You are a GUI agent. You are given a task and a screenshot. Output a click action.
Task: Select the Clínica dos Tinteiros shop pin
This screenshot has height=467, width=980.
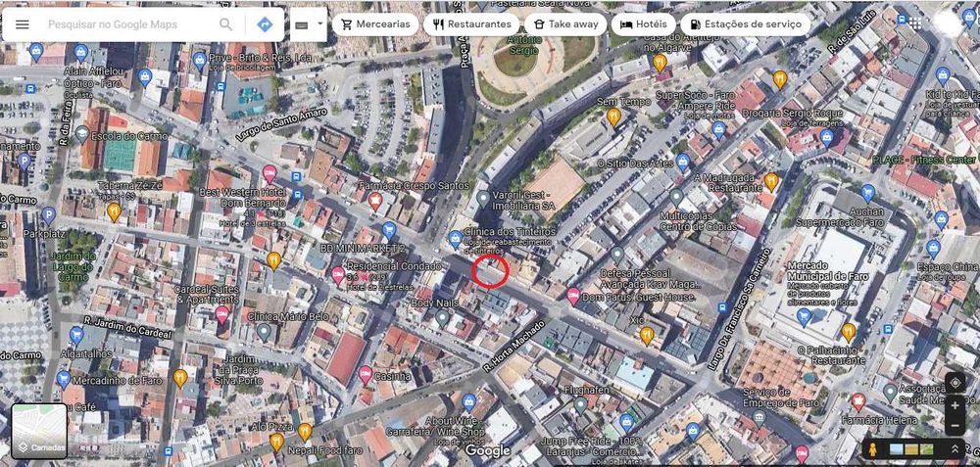tap(456, 240)
